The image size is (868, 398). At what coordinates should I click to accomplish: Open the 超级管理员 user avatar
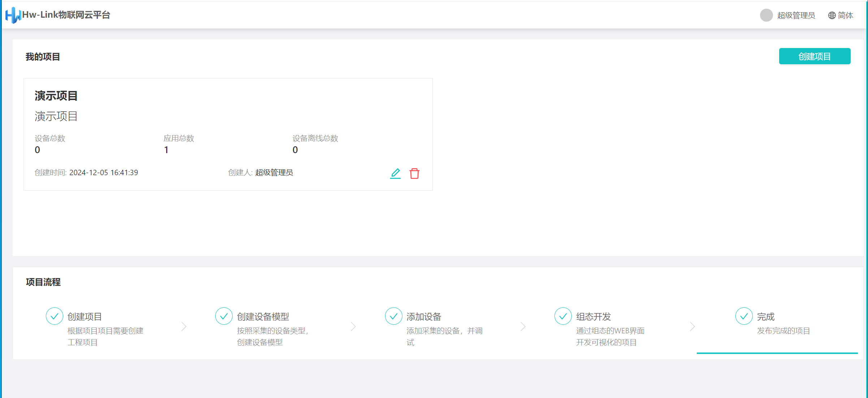(766, 15)
